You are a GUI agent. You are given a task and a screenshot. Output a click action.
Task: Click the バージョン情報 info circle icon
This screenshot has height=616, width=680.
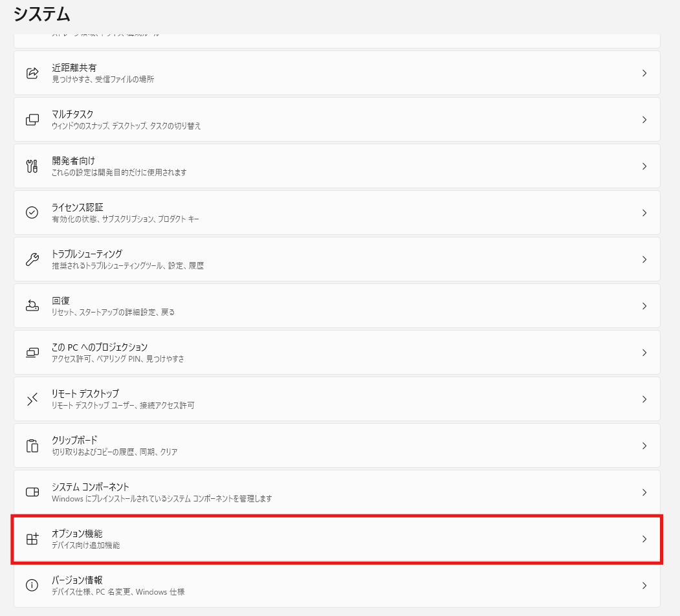point(32,585)
